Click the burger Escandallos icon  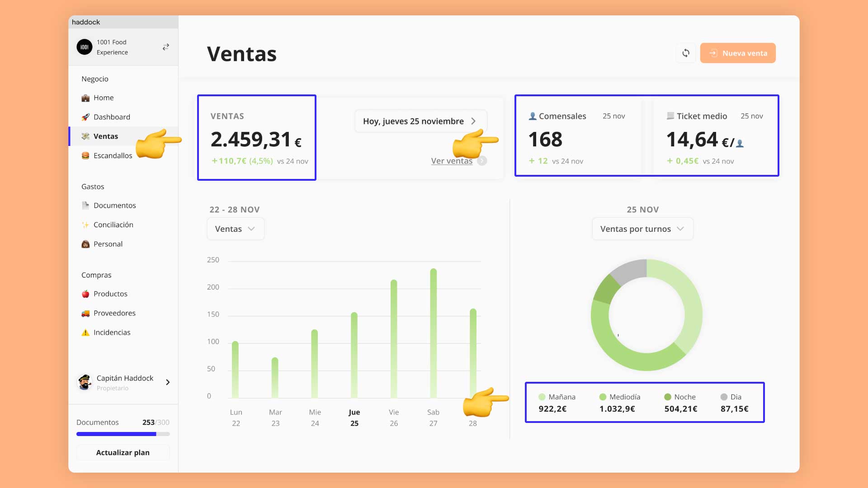tap(85, 155)
